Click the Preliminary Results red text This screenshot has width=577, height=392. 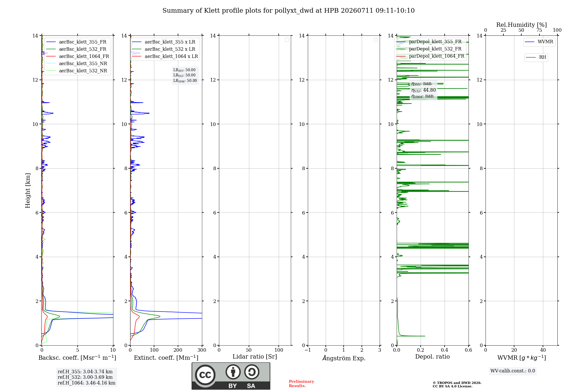[x=301, y=384]
